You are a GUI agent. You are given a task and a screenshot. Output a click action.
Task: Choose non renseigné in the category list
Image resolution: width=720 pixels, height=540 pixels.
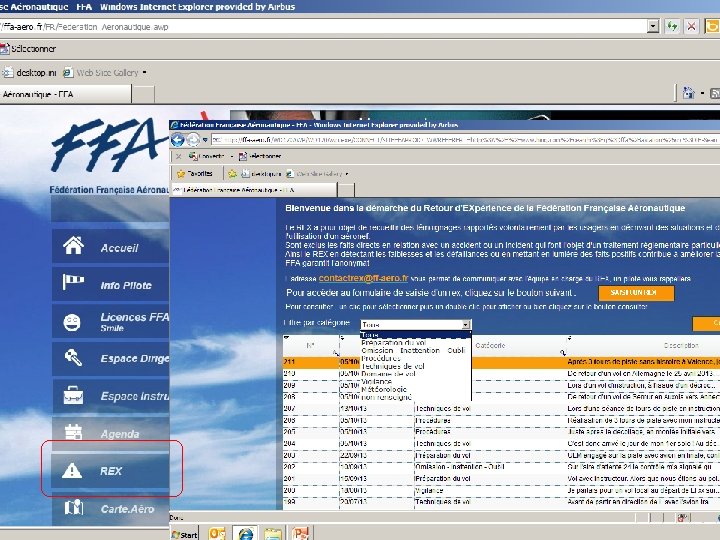click(416, 397)
